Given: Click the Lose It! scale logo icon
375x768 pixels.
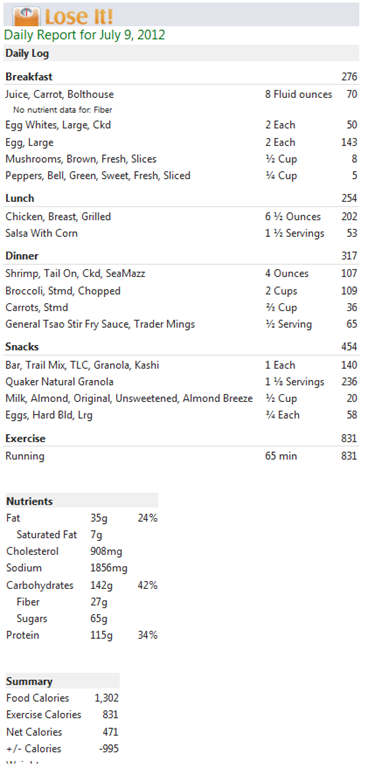Looking at the screenshot, I should (26, 16).
